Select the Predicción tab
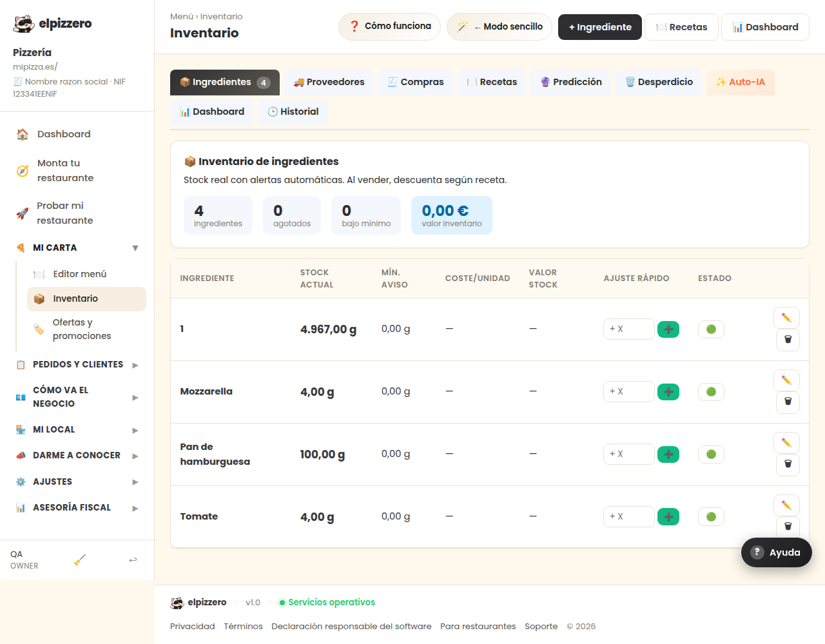 [x=571, y=83]
